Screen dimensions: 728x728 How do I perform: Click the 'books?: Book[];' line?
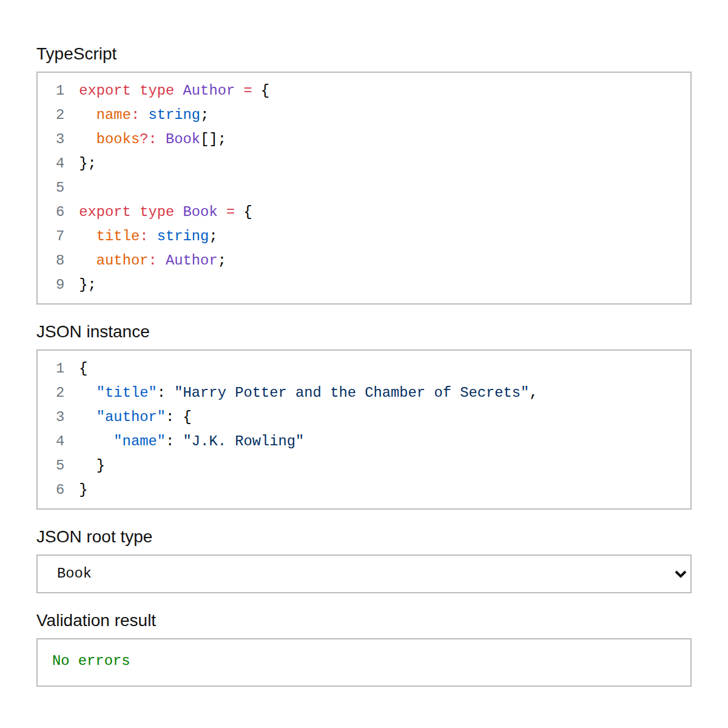[x=161, y=139]
